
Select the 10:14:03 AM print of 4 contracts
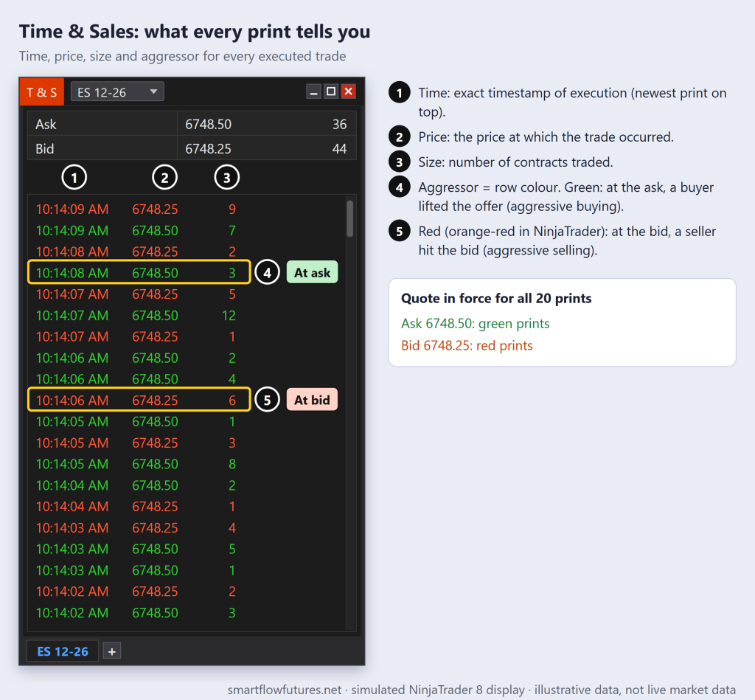point(136,527)
